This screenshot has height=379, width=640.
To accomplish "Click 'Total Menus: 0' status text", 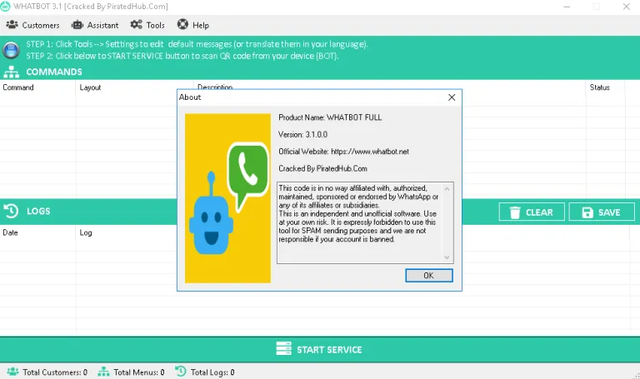I will [139, 372].
